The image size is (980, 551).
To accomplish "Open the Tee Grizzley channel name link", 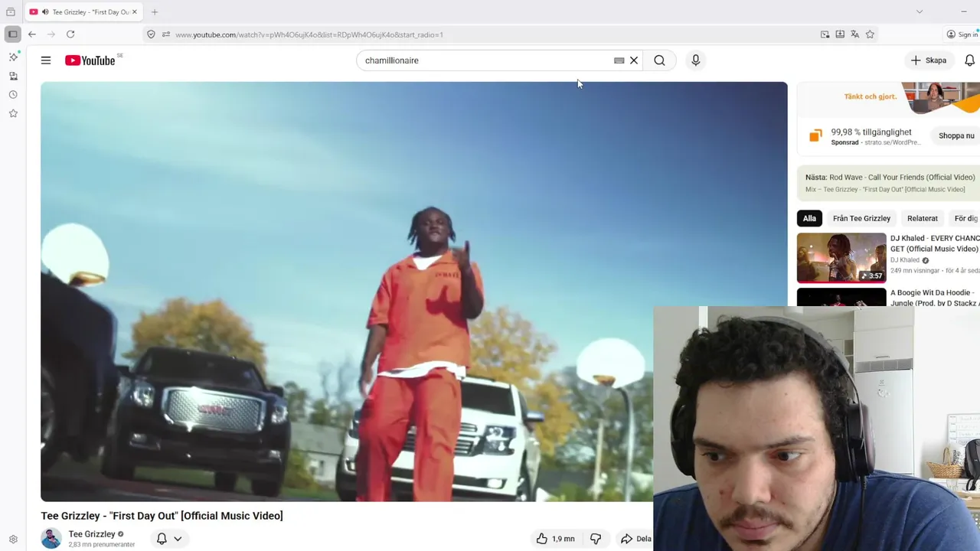I will (92, 534).
